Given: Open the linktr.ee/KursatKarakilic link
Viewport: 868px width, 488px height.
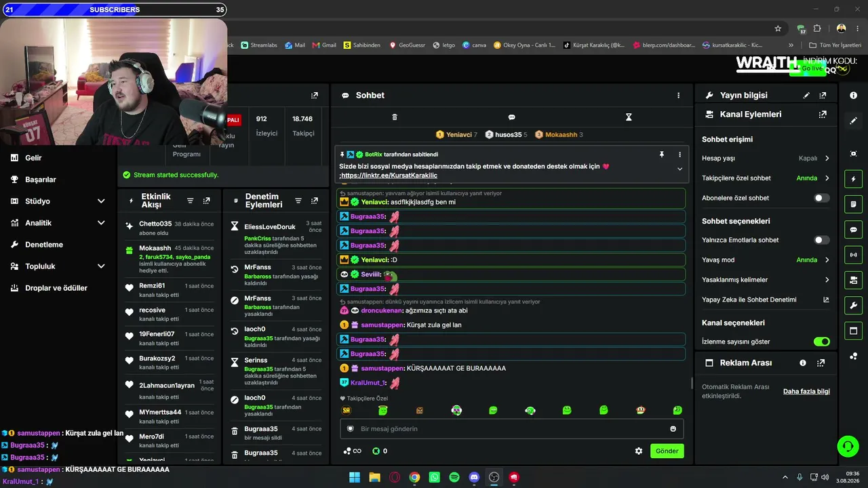Looking at the screenshot, I should (389, 176).
